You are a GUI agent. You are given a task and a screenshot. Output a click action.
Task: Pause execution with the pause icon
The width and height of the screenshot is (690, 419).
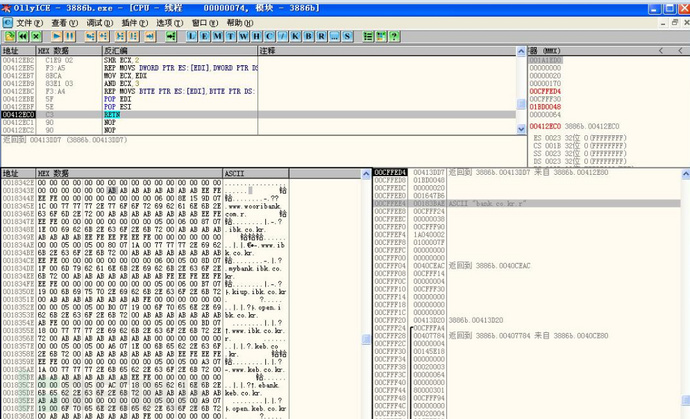tap(70, 37)
